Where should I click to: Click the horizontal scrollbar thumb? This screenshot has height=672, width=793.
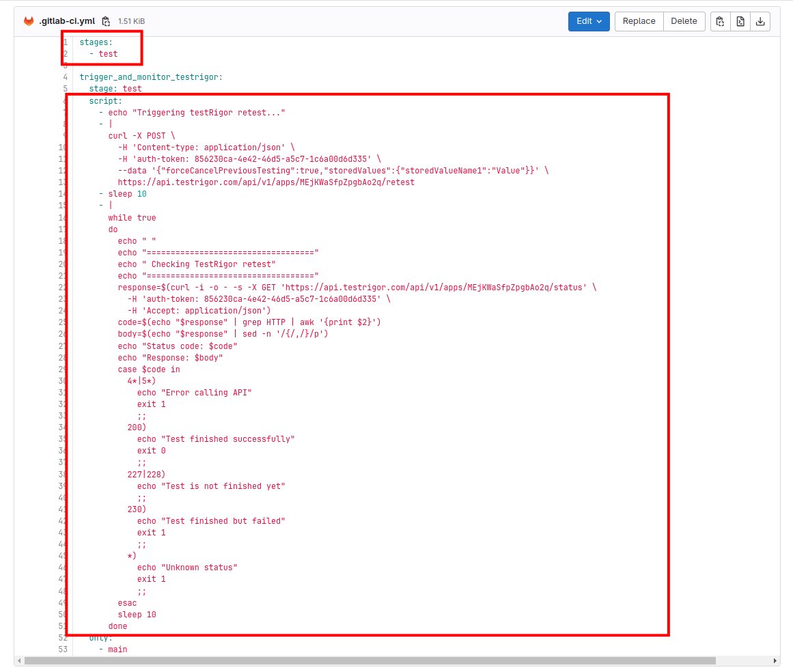tap(369, 660)
